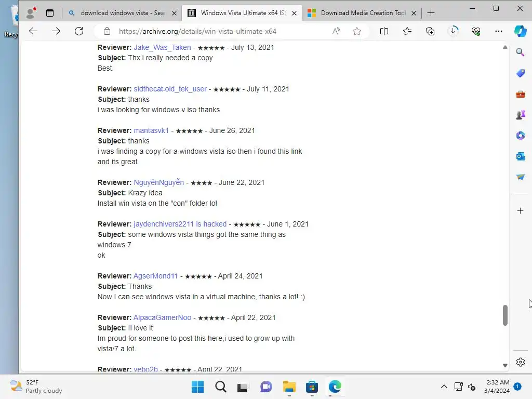Open reviewer NguyênNguyễn profile

(x=159, y=182)
